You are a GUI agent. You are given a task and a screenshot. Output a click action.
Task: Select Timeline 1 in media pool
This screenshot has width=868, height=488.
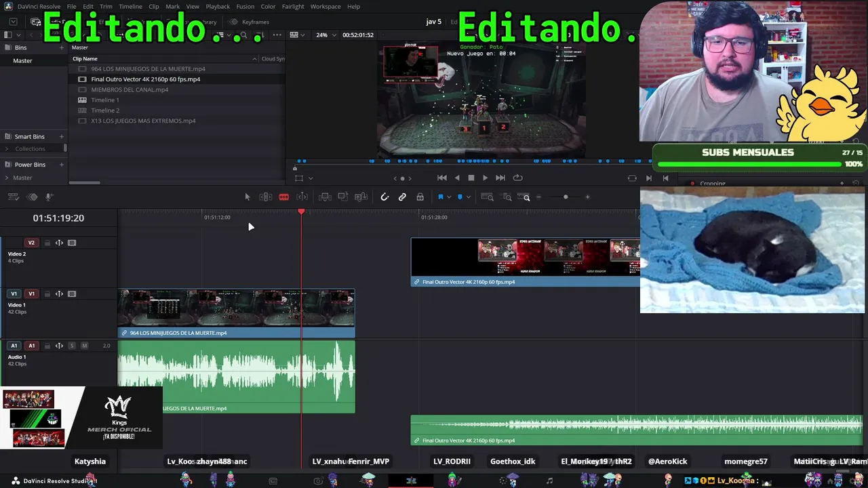105,100
